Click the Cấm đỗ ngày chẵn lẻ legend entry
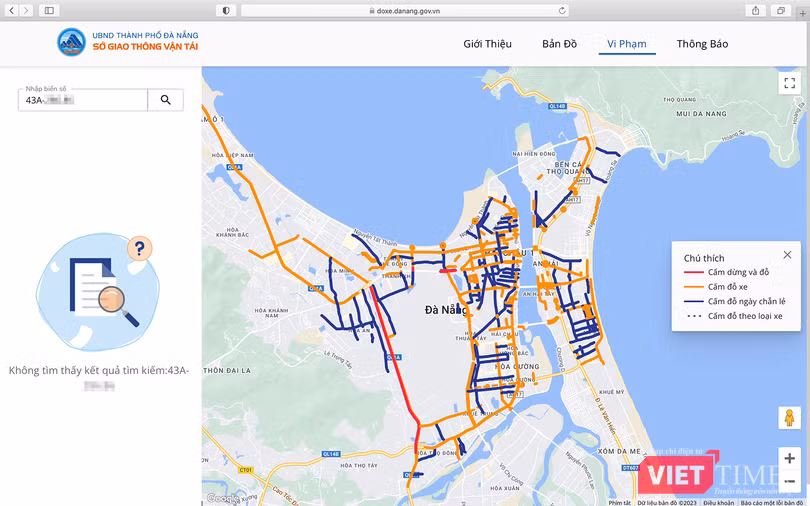This screenshot has height=506, width=810. pyautogui.click(x=735, y=302)
